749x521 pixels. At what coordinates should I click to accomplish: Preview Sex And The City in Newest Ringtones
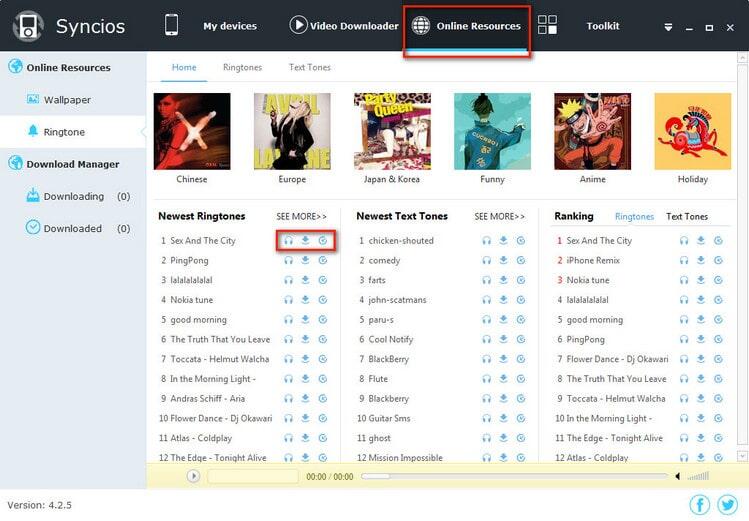point(288,241)
